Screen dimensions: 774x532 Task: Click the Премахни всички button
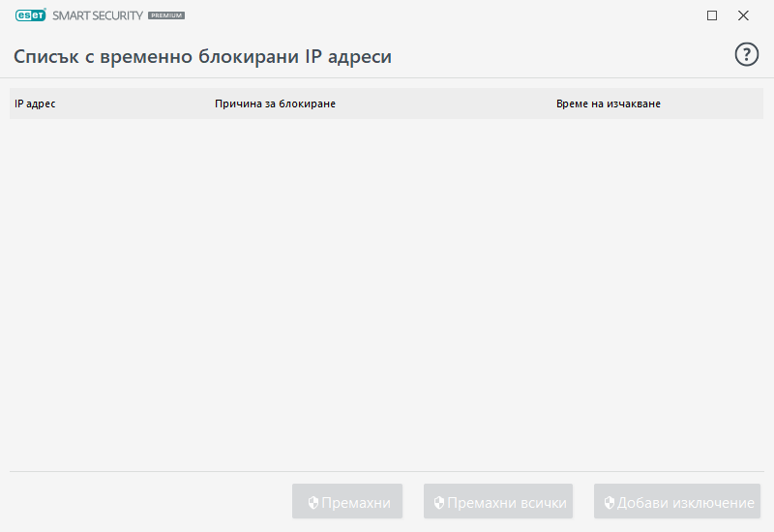click(x=498, y=501)
